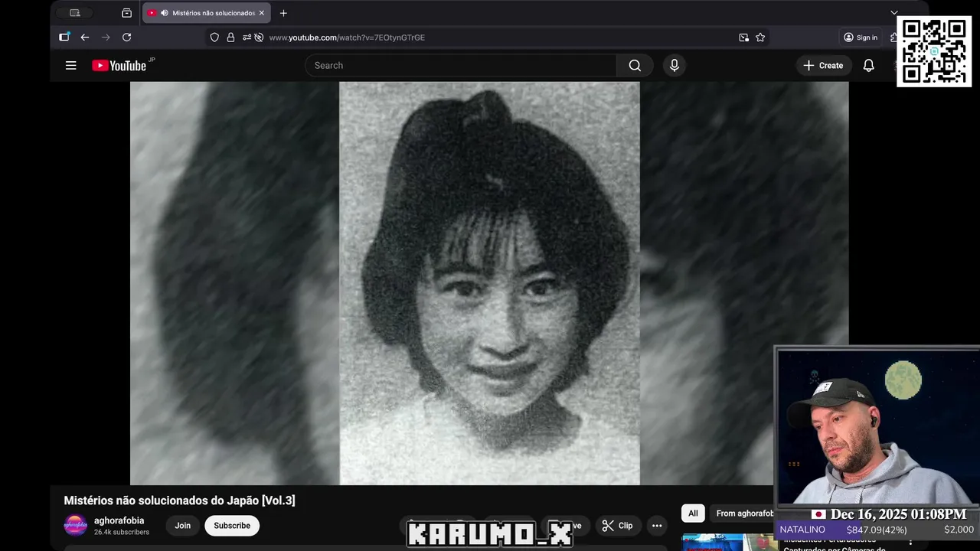This screenshot has height=551, width=980.
Task: Click the Clip scissors button
Action: pyautogui.click(x=617, y=526)
